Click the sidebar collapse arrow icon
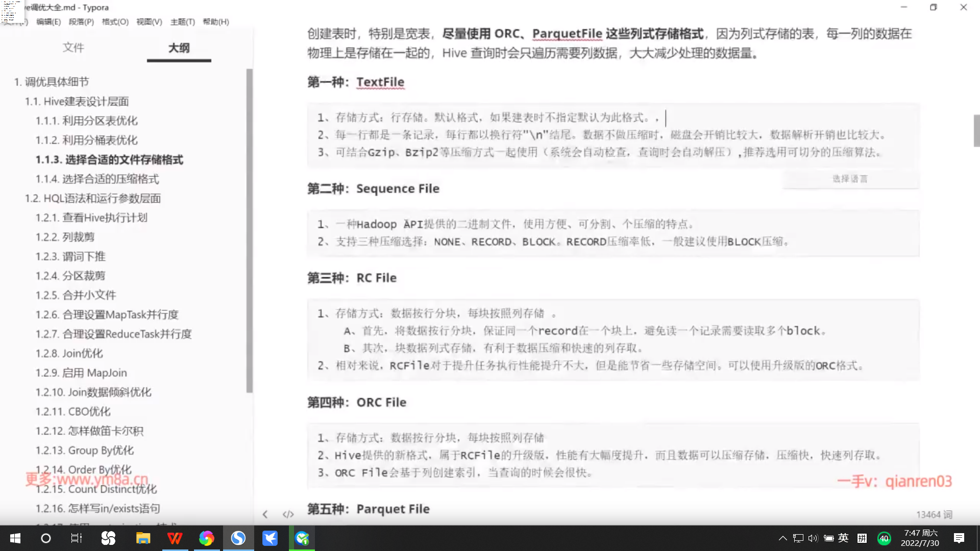Image resolution: width=980 pixels, height=551 pixels. coord(265,514)
